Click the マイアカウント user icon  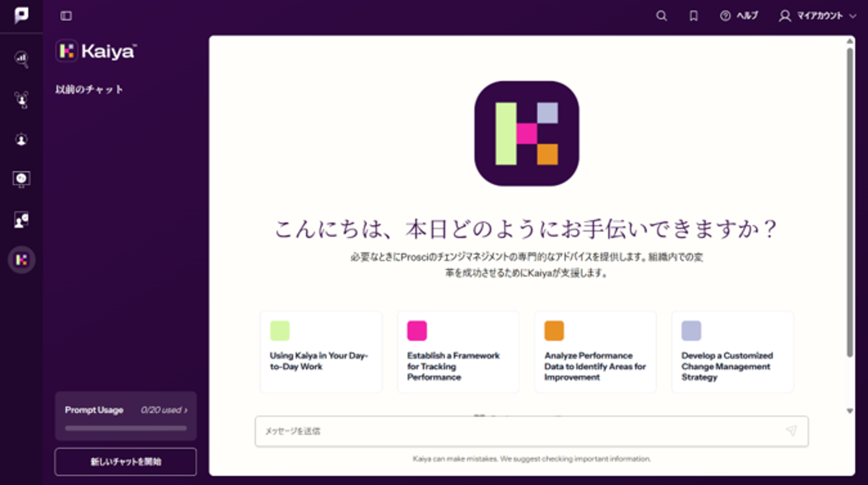[785, 16]
